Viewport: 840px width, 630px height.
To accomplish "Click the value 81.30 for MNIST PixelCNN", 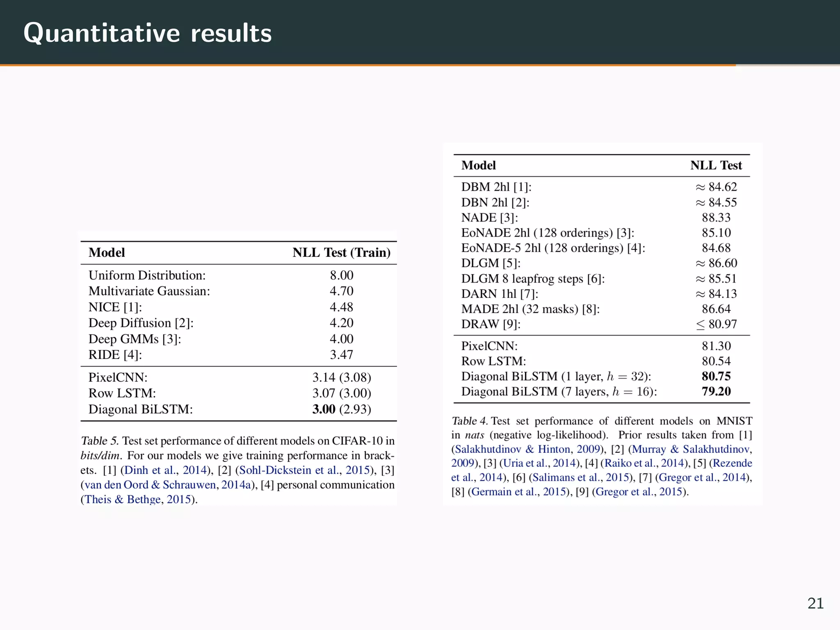I will click(716, 346).
